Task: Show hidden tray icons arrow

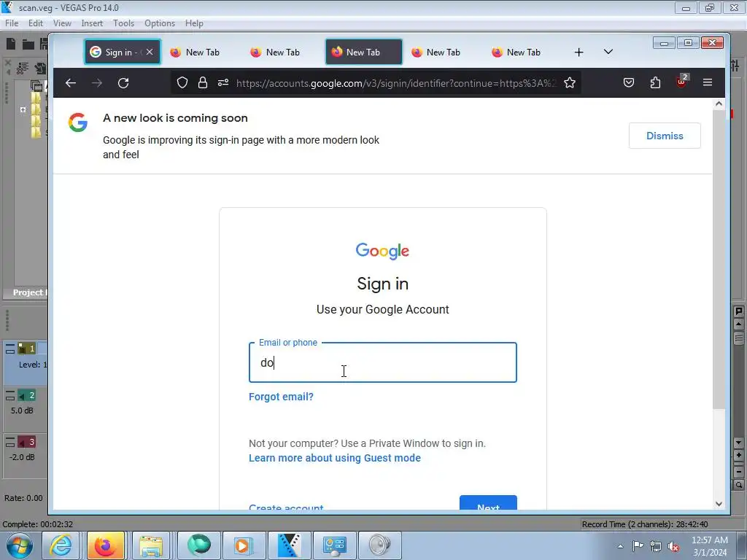Action: [x=620, y=546]
